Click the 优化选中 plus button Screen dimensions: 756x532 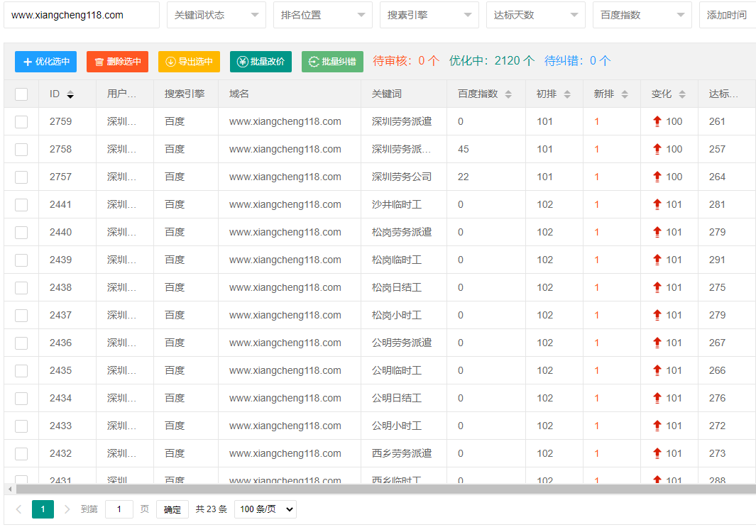[x=45, y=62]
